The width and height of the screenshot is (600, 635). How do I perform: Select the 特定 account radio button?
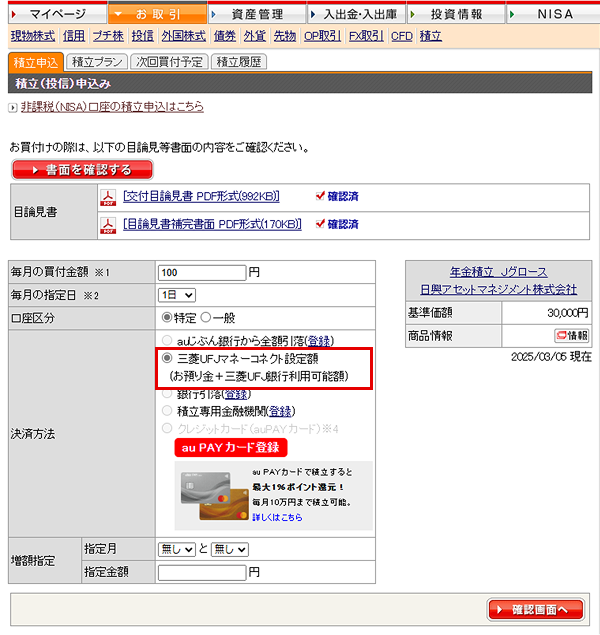[x=166, y=318]
